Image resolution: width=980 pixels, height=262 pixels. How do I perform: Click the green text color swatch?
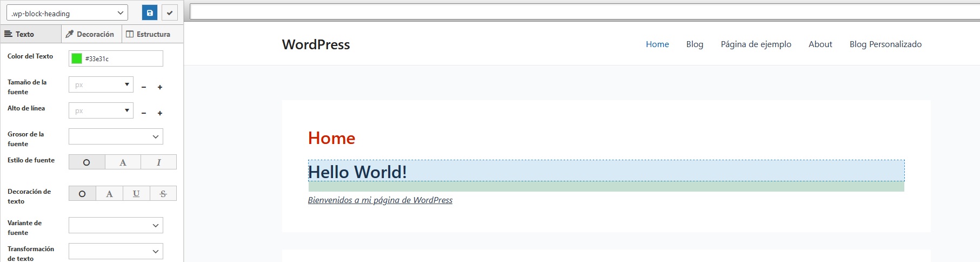(77, 59)
